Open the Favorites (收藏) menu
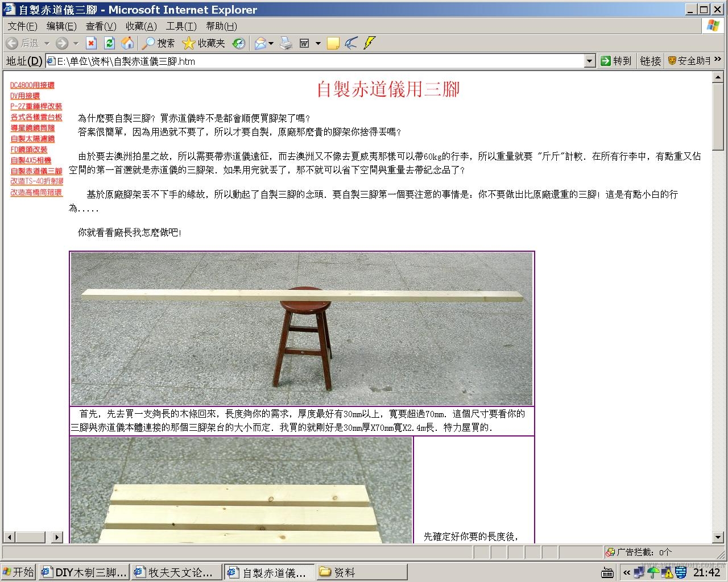The height and width of the screenshot is (582, 728). tap(141, 26)
